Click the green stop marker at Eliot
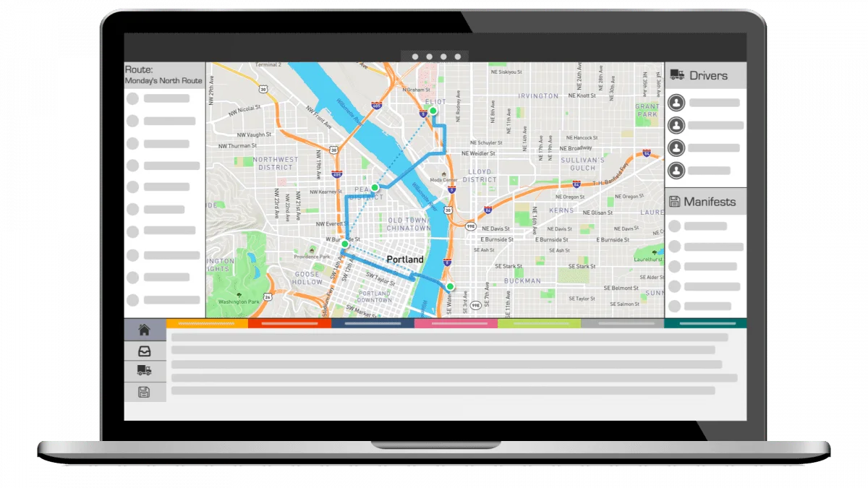This screenshot has height=488, width=868. click(x=433, y=111)
